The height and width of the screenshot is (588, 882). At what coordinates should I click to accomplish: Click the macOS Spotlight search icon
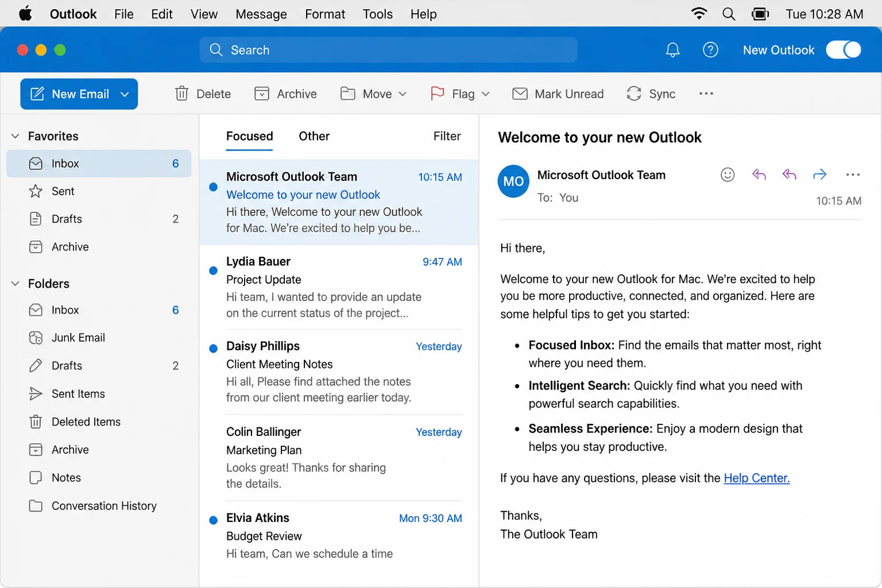(729, 14)
